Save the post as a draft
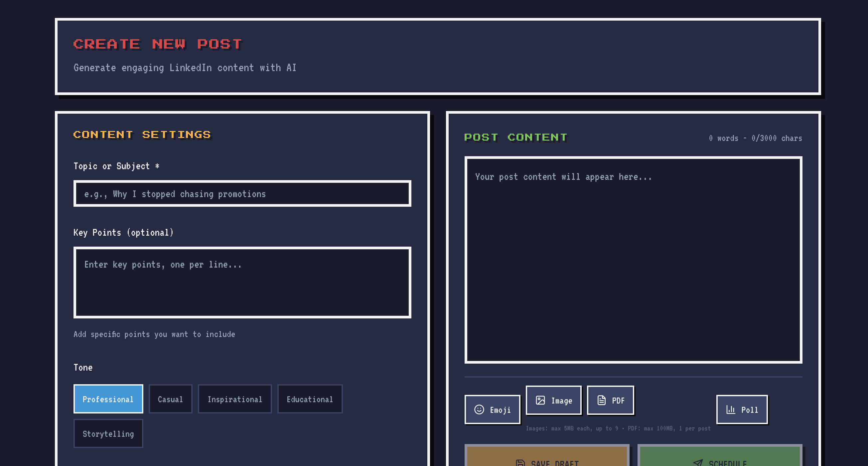Screen dimensions: 868x466 click(x=546, y=462)
